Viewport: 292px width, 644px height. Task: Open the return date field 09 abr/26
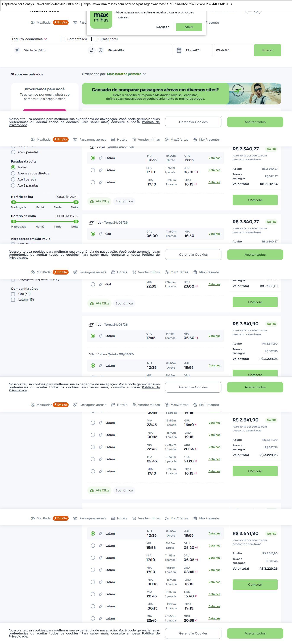(x=233, y=50)
